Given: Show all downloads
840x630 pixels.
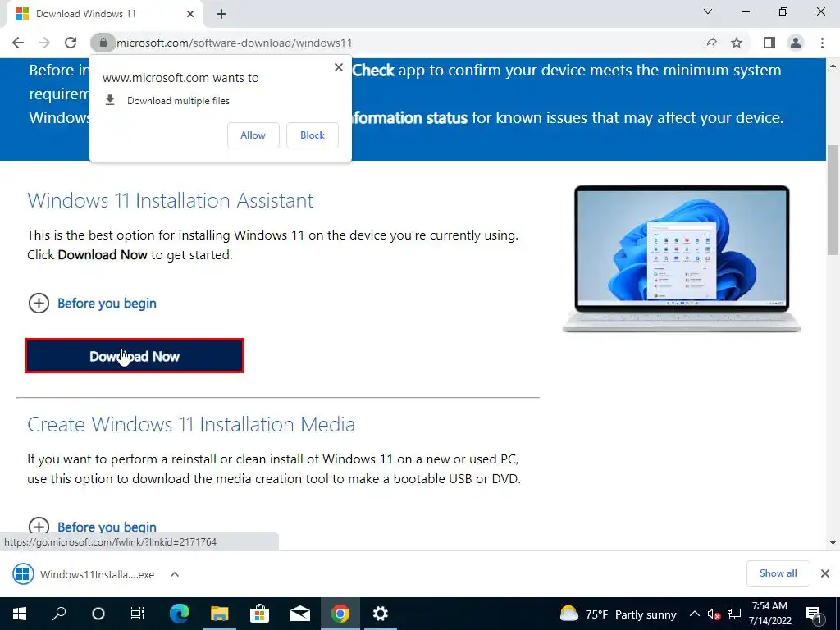Looking at the screenshot, I should tap(778, 573).
